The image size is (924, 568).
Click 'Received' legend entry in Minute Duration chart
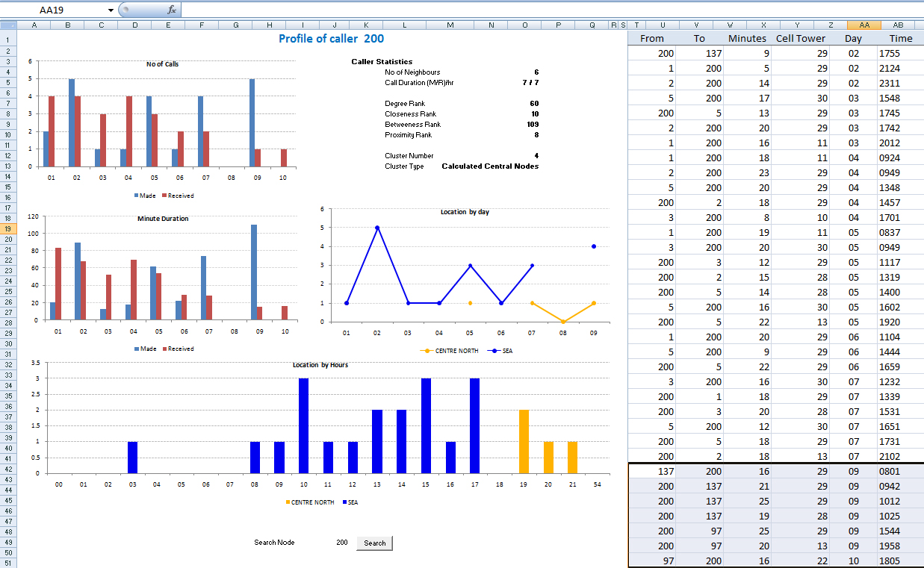(x=177, y=349)
